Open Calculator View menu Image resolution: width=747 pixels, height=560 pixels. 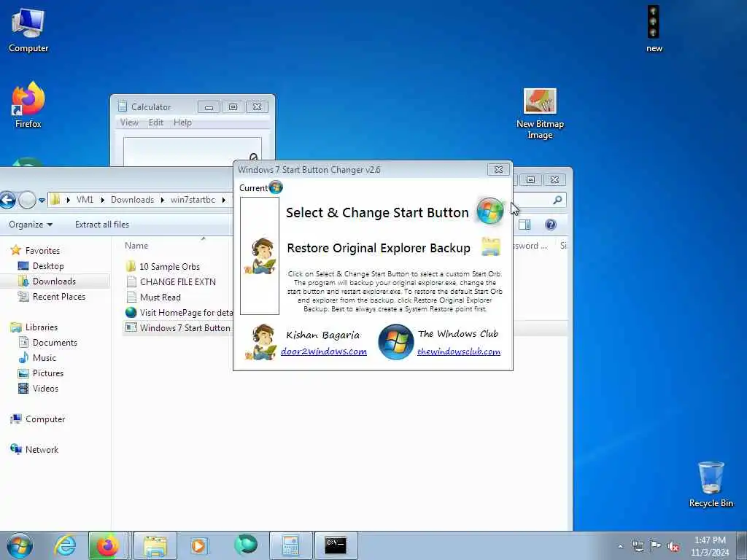pyautogui.click(x=129, y=122)
